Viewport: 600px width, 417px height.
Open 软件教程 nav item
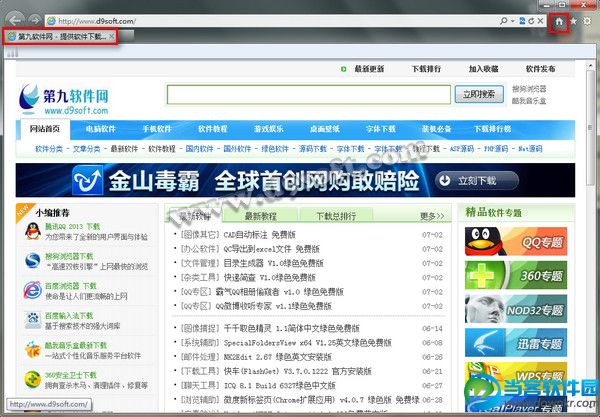tap(213, 129)
